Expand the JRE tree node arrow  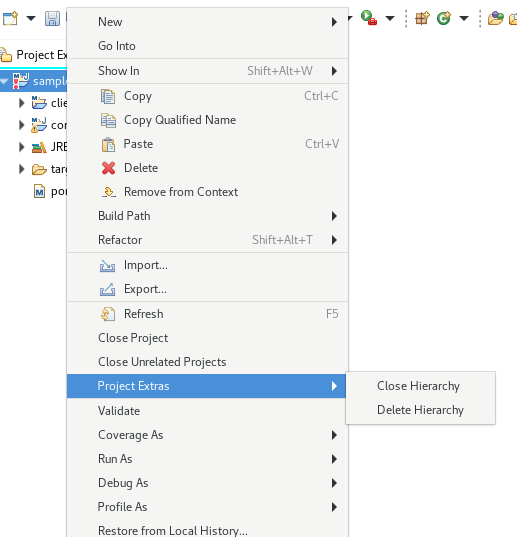[22, 147]
